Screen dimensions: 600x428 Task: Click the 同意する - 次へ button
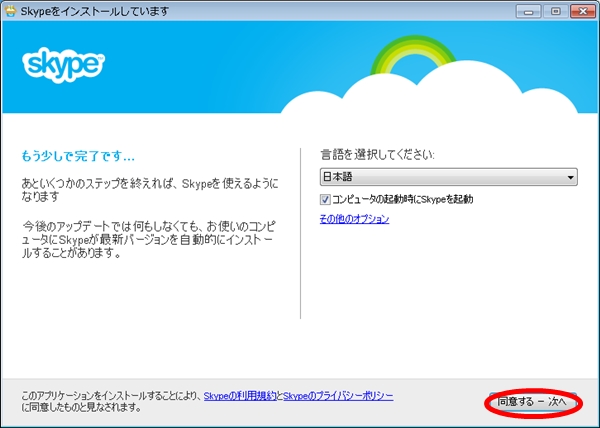[x=533, y=402]
